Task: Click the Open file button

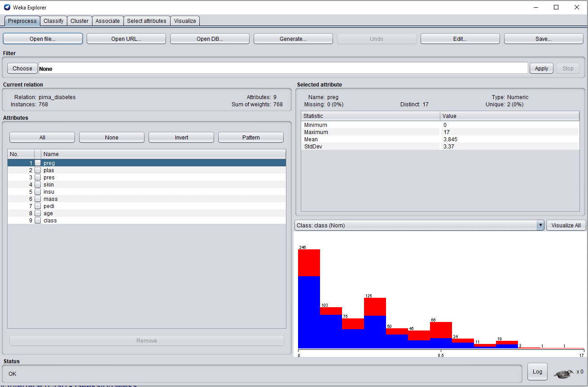Action: pyautogui.click(x=43, y=39)
